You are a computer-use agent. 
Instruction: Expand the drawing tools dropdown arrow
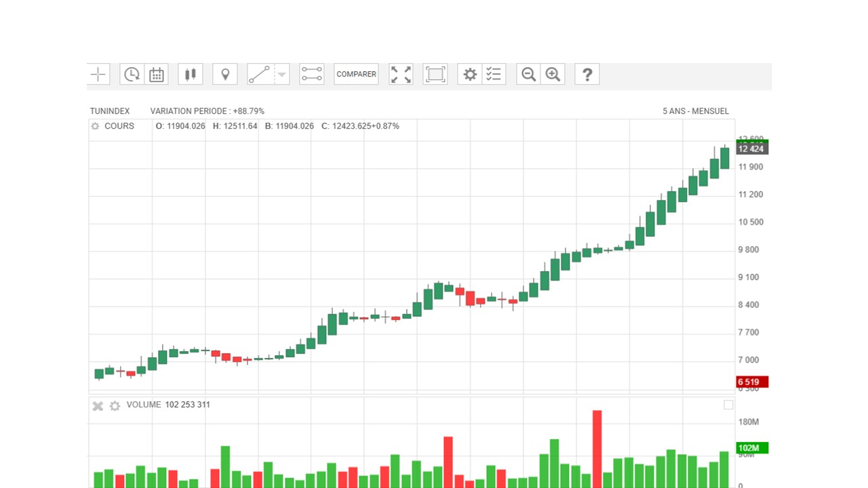click(282, 75)
